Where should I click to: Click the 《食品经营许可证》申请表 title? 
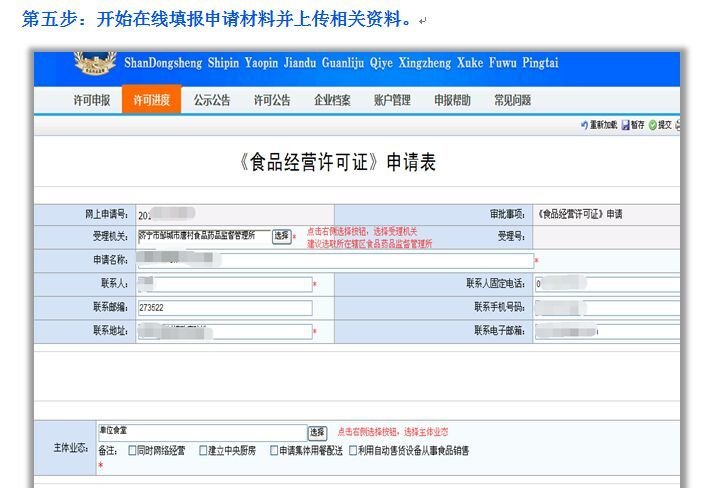(336, 162)
